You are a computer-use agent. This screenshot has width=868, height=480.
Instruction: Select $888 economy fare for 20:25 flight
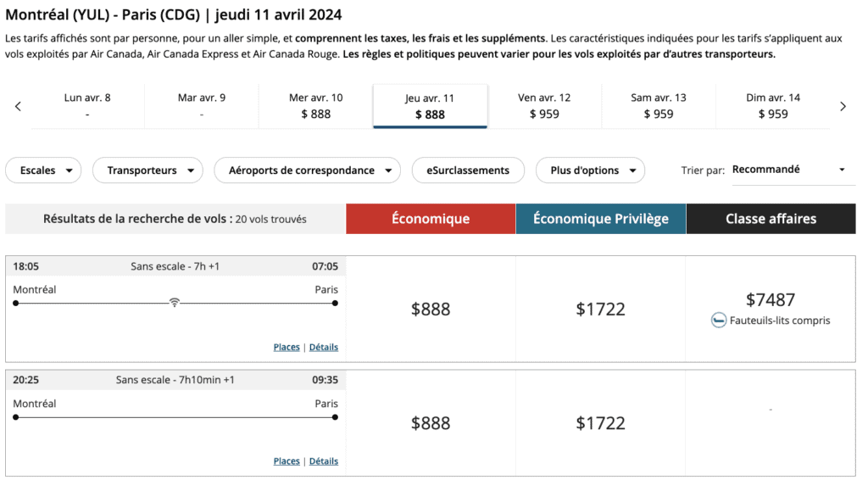pyautogui.click(x=431, y=423)
